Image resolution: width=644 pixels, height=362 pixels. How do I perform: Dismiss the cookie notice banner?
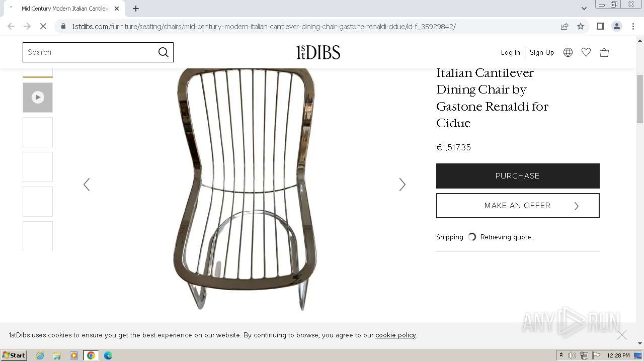click(622, 335)
